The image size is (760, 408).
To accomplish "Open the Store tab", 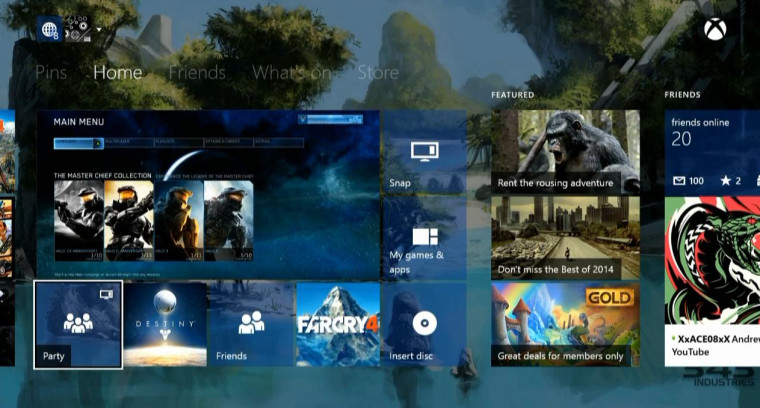I will click(378, 73).
